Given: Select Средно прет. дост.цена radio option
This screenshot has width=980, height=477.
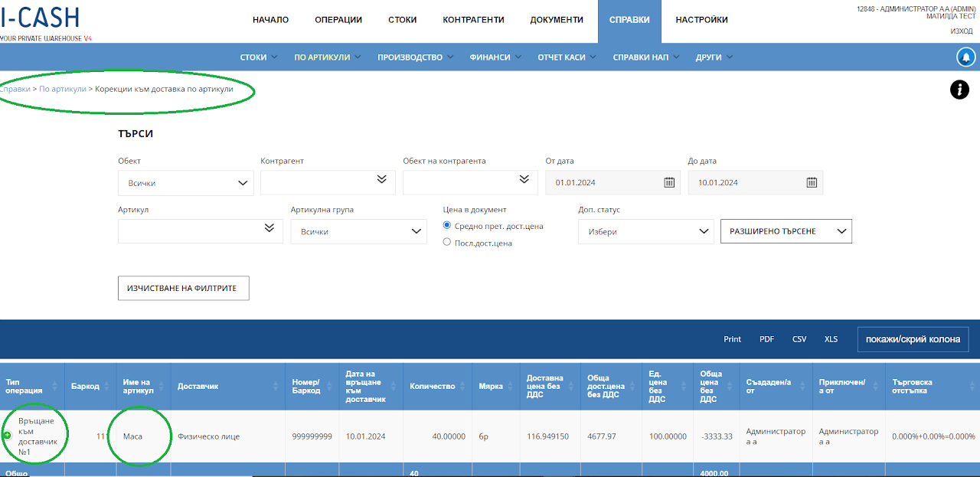Looking at the screenshot, I should coord(448,226).
